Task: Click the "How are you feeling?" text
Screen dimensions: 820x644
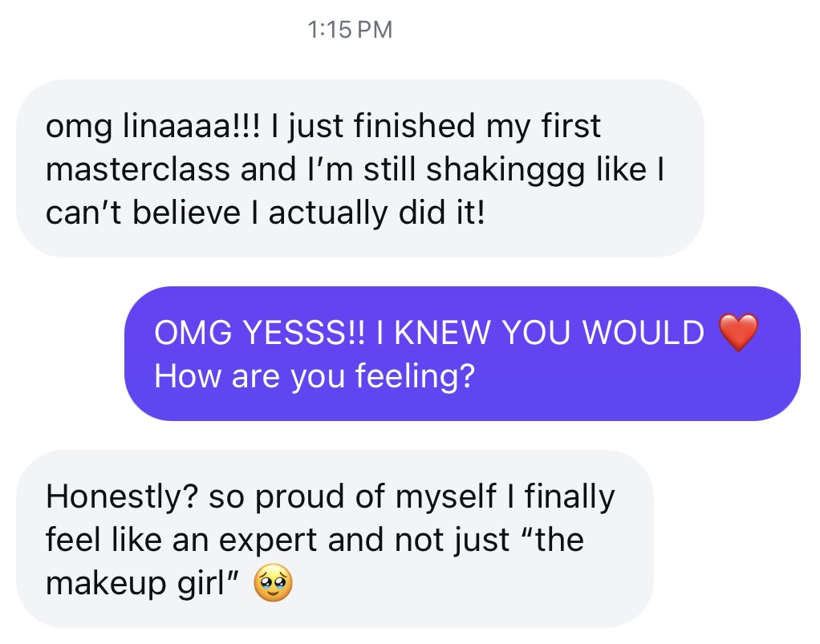Action: 313,375
